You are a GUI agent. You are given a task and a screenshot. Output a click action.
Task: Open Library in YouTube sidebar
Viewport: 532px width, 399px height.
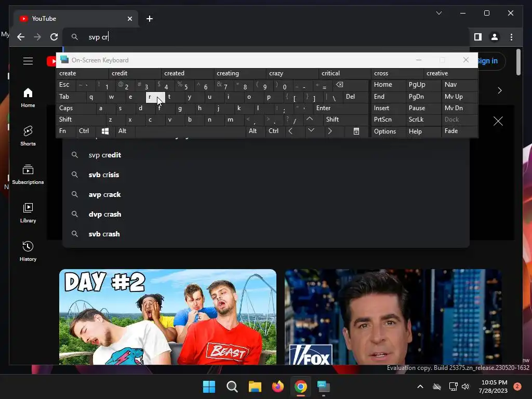[x=28, y=212]
